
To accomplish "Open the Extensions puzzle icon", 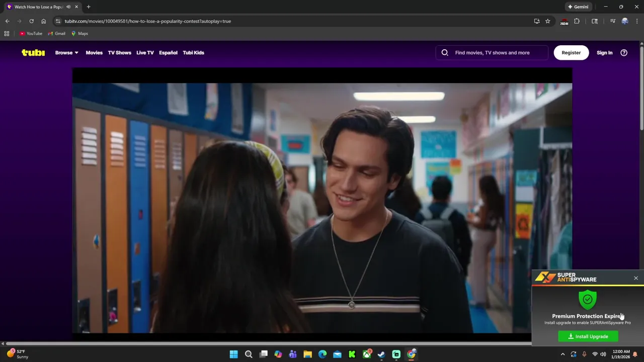I will tap(577, 21).
